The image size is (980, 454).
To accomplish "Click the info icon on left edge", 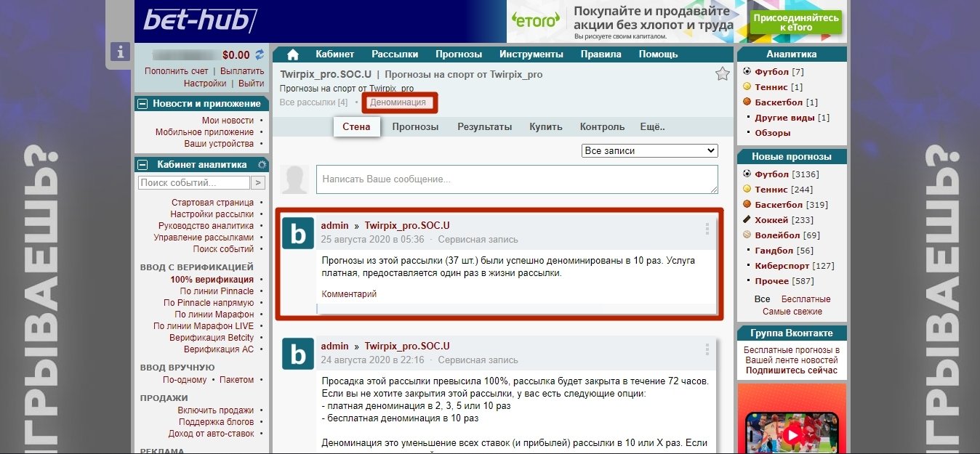I will (120, 52).
